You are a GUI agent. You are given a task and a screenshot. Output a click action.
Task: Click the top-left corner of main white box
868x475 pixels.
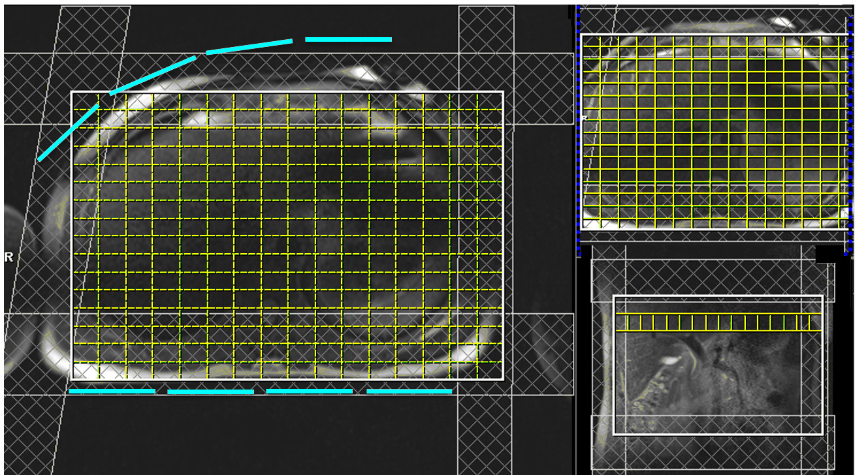tap(72, 93)
